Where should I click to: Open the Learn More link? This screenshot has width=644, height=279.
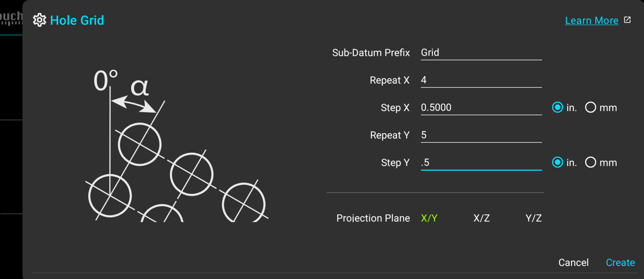click(592, 21)
